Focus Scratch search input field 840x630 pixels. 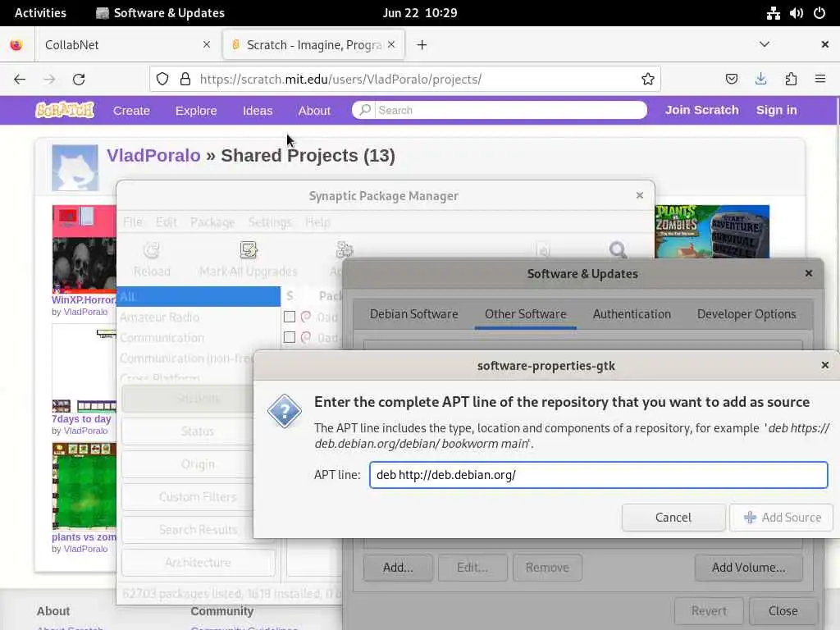(510, 110)
